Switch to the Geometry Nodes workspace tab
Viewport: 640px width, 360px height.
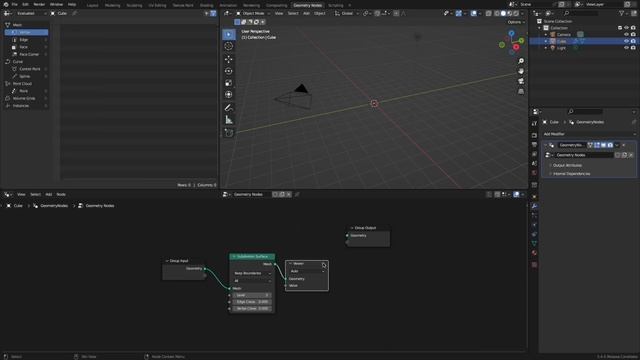pyautogui.click(x=308, y=5)
